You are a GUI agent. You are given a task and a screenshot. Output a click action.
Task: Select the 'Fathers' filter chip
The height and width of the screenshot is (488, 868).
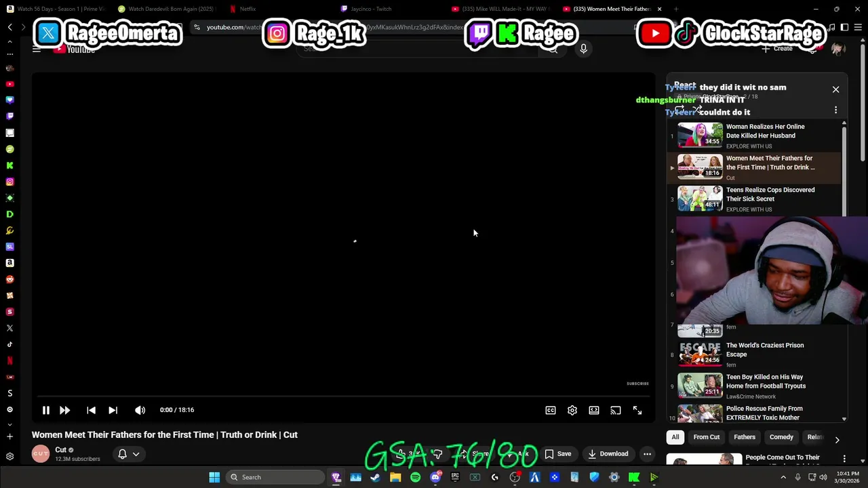tap(745, 437)
